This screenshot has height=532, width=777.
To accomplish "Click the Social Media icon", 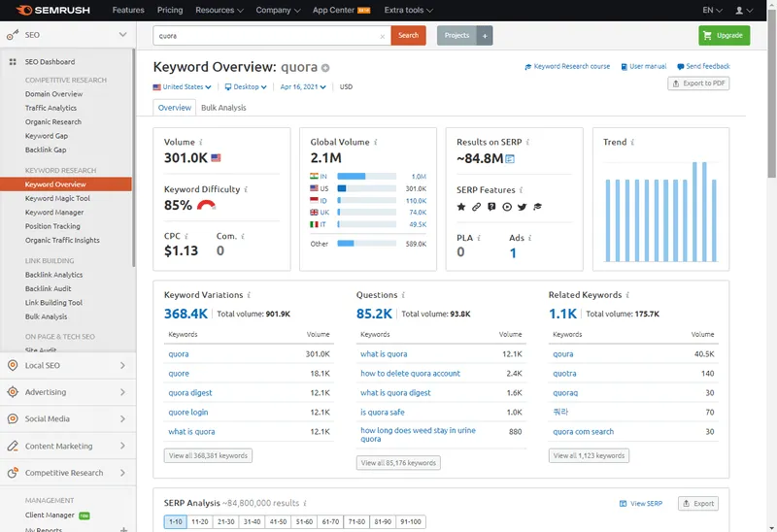I will (x=13, y=418).
